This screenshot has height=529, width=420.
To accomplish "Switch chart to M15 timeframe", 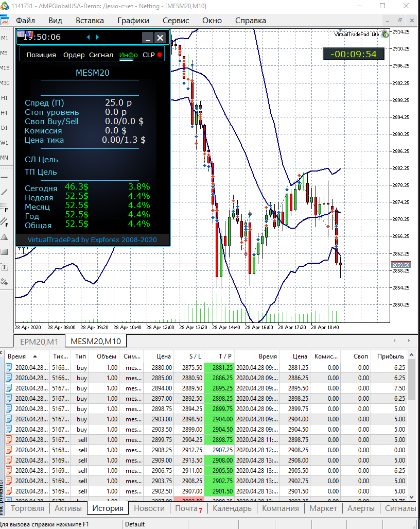I will pos(5,68).
